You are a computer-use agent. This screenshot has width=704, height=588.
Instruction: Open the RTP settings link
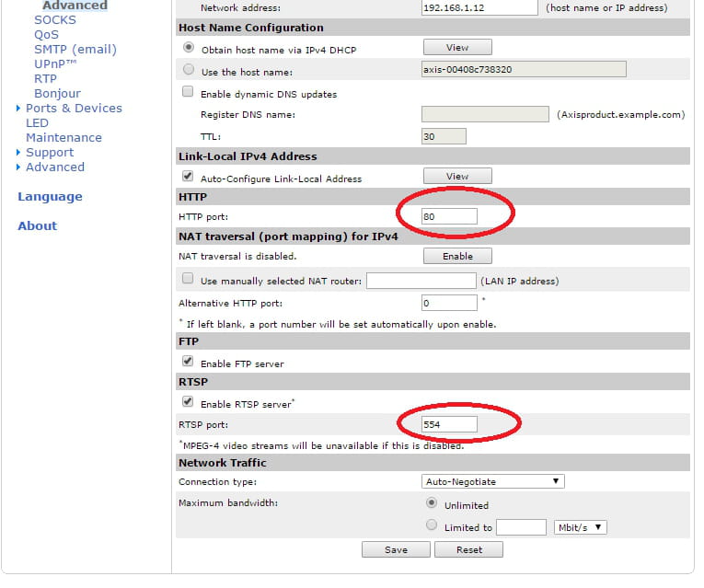click(45, 78)
